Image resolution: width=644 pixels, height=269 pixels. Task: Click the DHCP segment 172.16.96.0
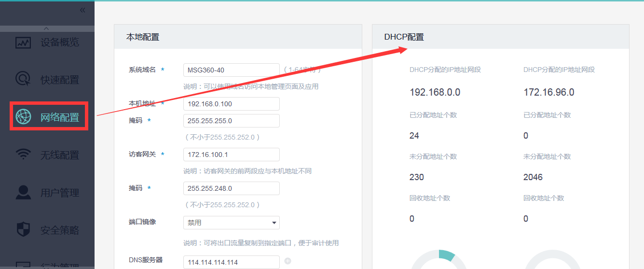click(549, 92)
